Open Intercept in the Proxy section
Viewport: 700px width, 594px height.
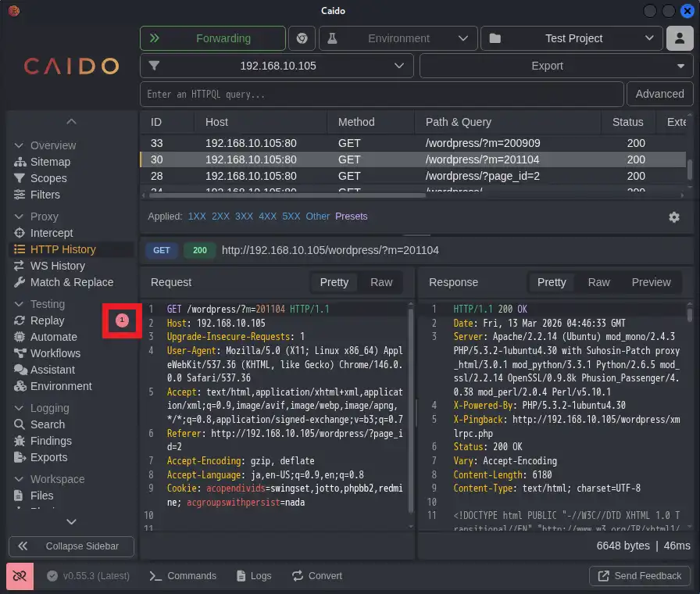point(52,233)
